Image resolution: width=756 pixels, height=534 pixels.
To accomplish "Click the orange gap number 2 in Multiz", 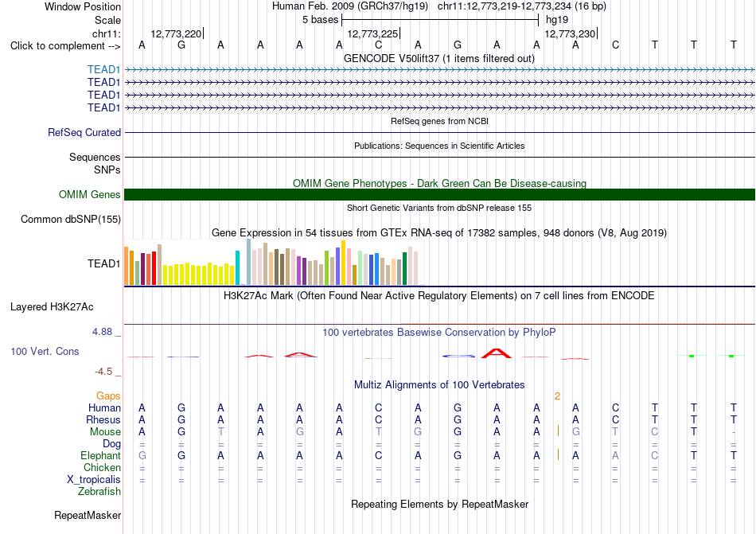I will (x=557, y=396).
